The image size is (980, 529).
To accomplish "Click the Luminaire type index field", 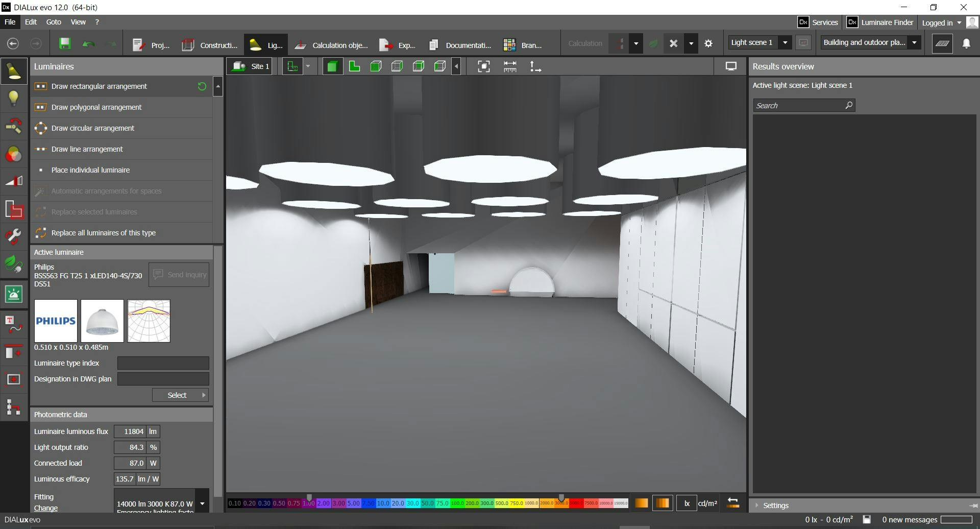I will coord(163,363).
